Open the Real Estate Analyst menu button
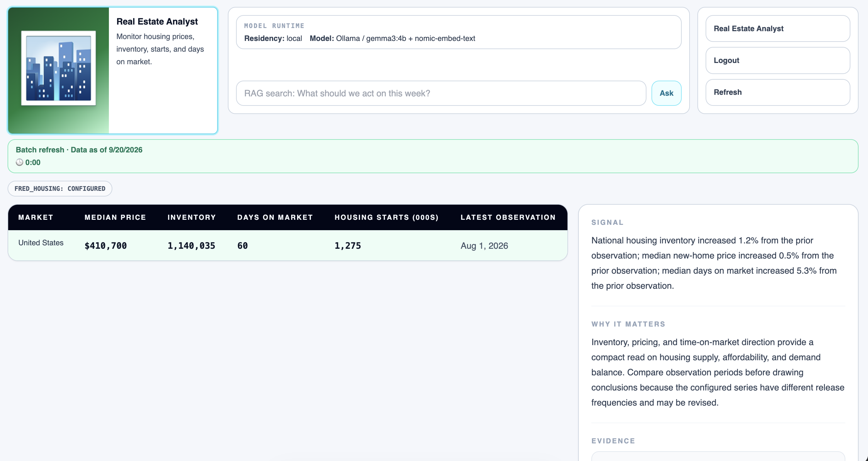This screenshot has width=868, height=461. tap(778, 29)
